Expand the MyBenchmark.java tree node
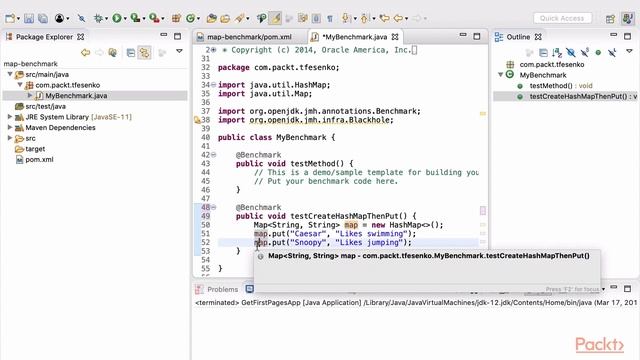Screen dimensions: 640x360 (30, 96)
